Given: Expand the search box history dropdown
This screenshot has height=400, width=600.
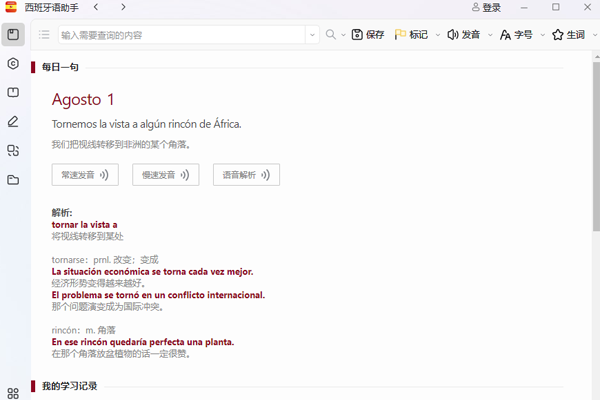Looking at the screenshot, I should [312, 35].
